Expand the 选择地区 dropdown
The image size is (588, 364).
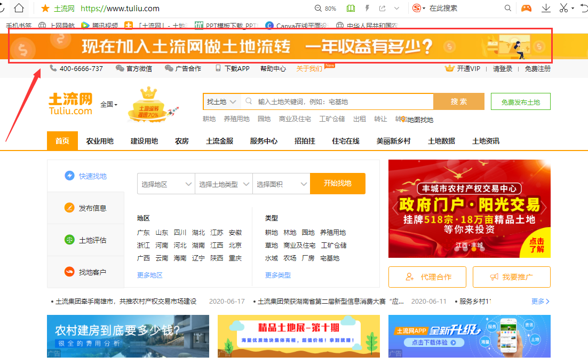[166, 184]
